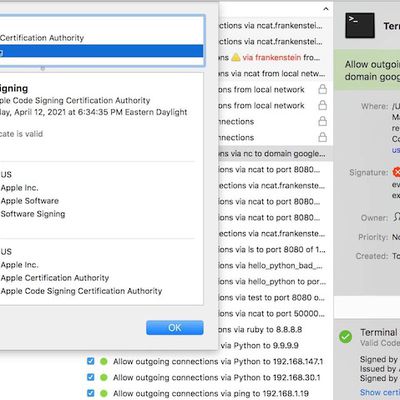Select the 'via ruby to 8.8.8.8' rule
The image size is (400, 400).
pyautogui.click(x=275, y=329)
